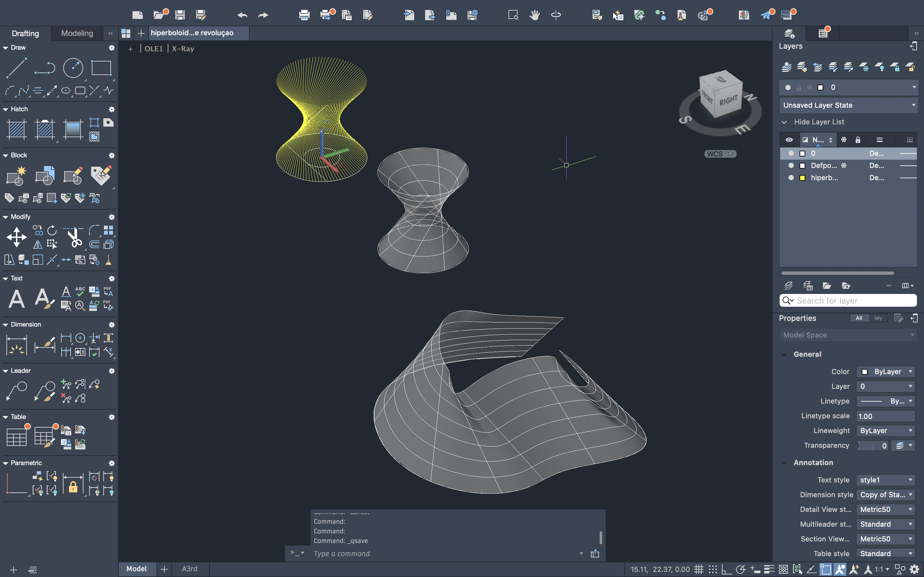Click the Move tool in Modify
Image resolution: width=924 pixels, height=577 pixels.
[x=16, y=237]
